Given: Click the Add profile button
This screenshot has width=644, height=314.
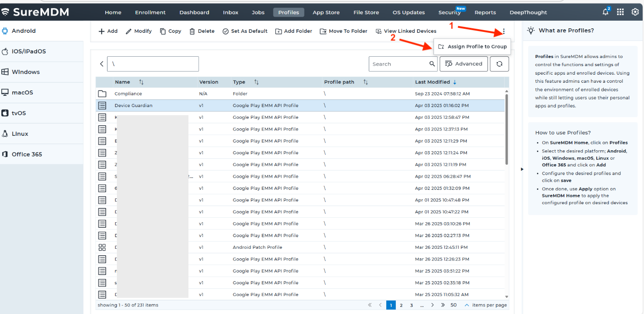Looking at the screenshot, I should click(108, 31).
